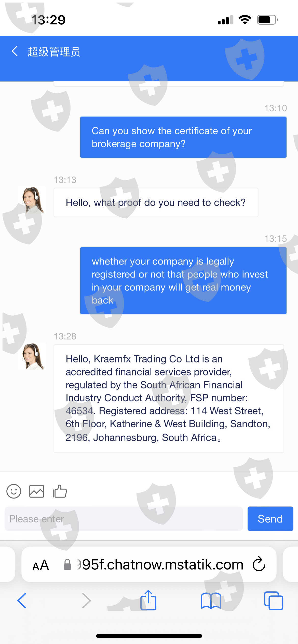
Task: Go back in Safari browser
Action: coord(22,601)
